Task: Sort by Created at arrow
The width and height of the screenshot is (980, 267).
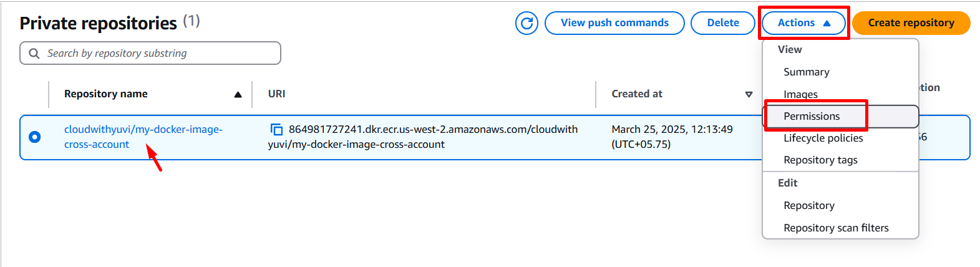Action: [749, 95]
